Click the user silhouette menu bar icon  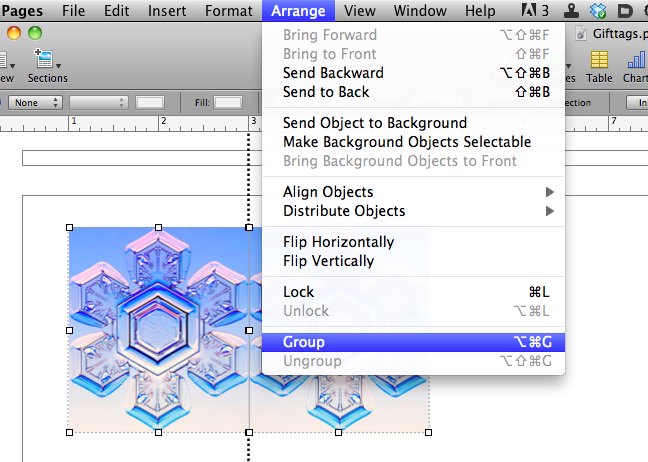[571, 10]
